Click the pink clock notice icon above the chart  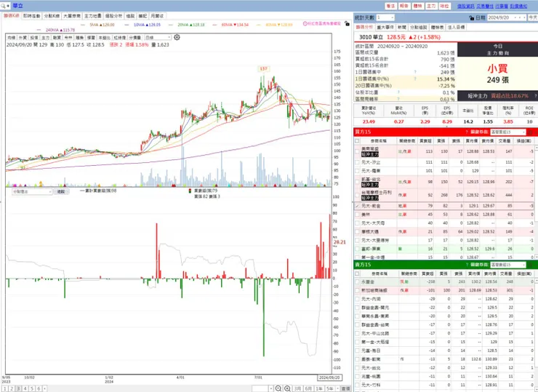point(305,23)
